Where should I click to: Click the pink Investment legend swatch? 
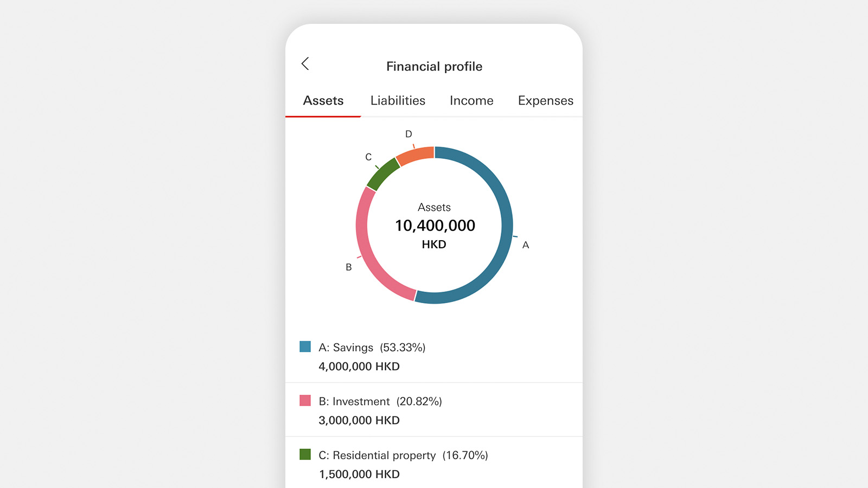[305, 401]
